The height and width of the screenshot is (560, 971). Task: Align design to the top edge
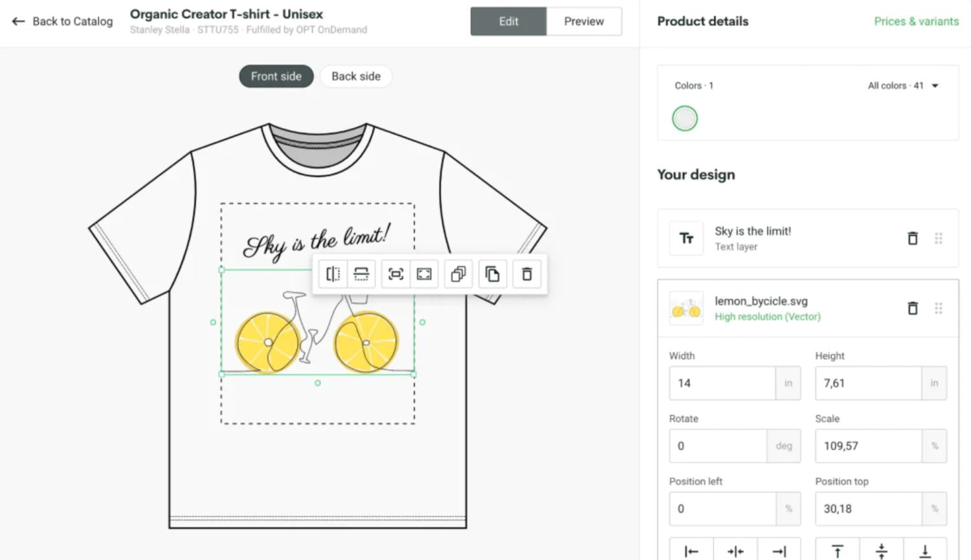(837, 551)
